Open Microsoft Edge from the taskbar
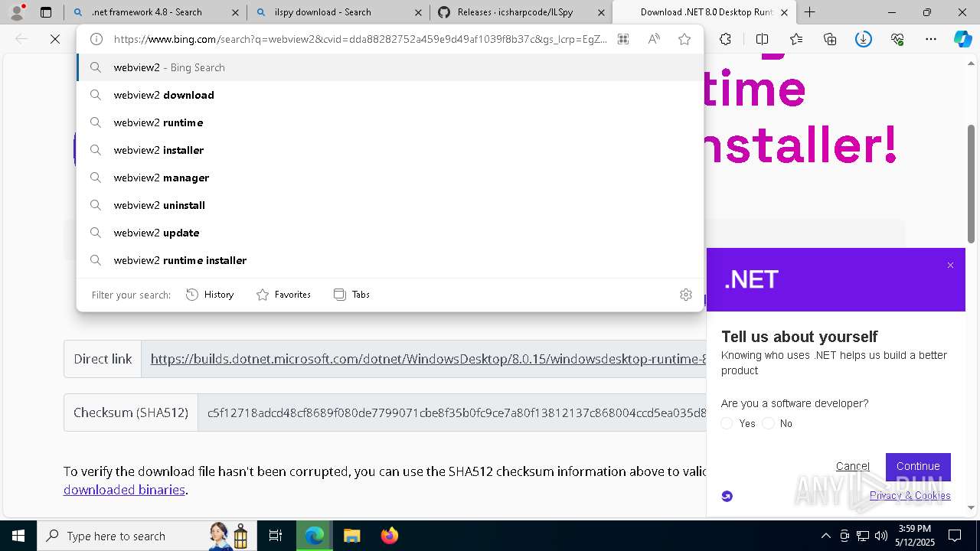This screenshot has width=980, height=551. (315, 536)
